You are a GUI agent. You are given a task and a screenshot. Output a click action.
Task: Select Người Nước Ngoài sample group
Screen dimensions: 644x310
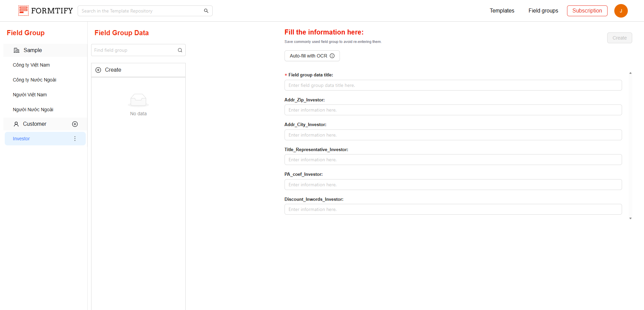33,110
